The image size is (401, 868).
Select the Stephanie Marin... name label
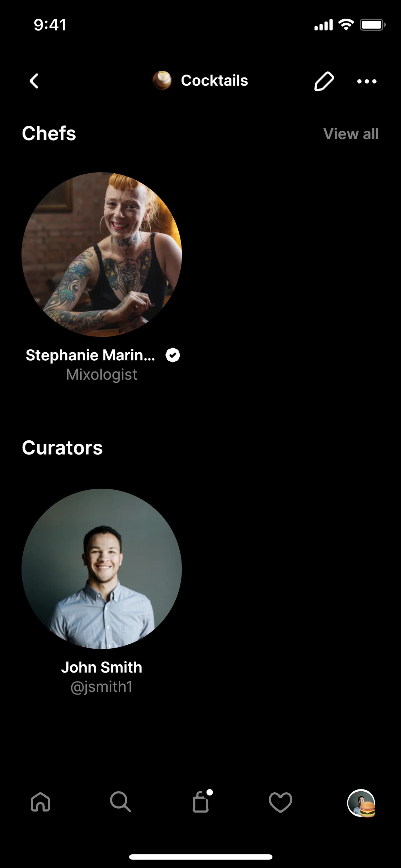[90, 355]
